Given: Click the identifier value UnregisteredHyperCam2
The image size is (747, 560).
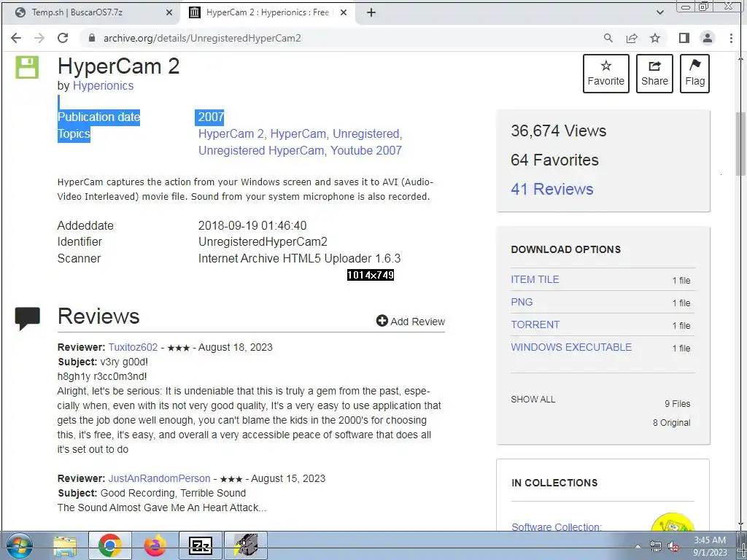Looking at the screenshot, I should pos(263,242).
